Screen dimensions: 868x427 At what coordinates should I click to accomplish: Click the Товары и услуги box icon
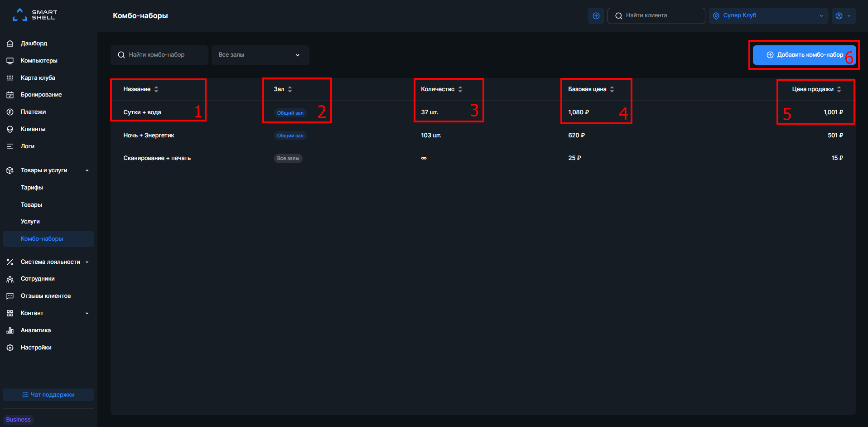click(x=10, y=170)
